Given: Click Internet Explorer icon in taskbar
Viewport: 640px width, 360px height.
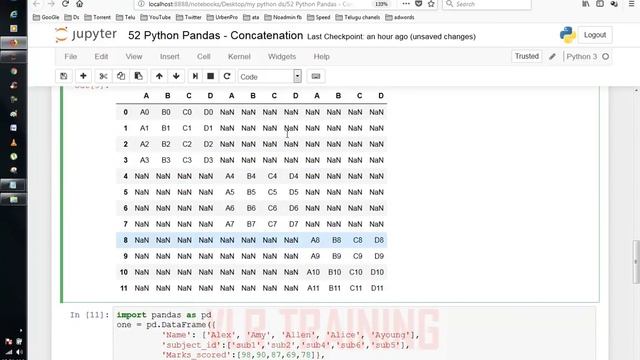Looking at the screenshot, I should click(x=13, y=14).
